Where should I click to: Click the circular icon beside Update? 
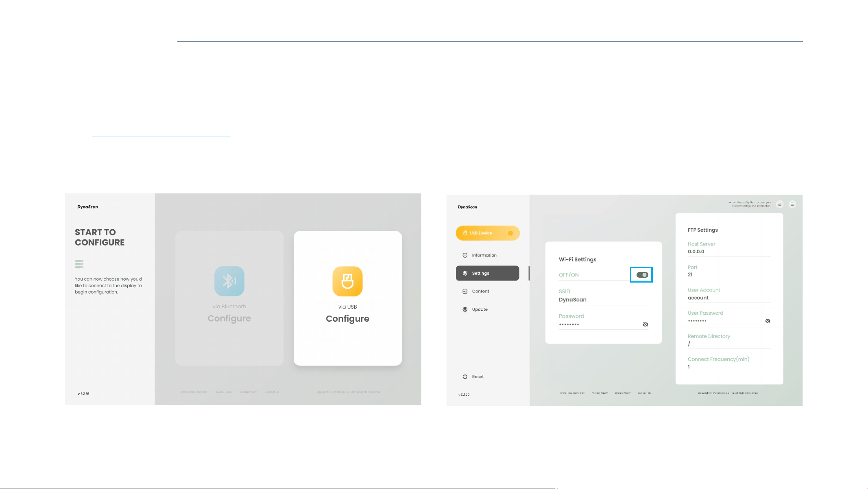click(465, 309)
